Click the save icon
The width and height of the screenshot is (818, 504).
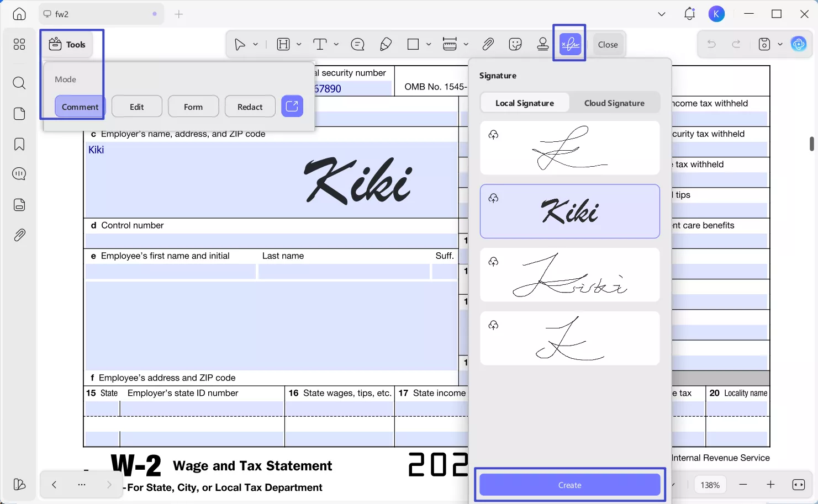point(764,45)
